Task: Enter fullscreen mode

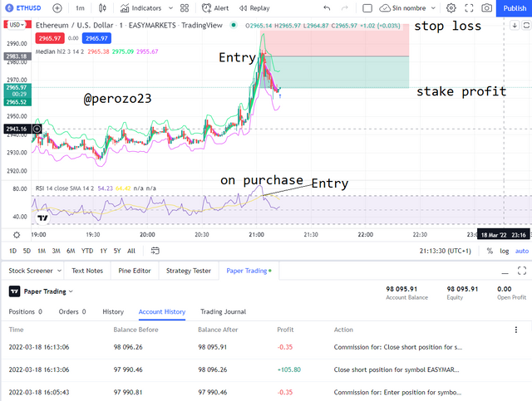Action: [469, 7]
